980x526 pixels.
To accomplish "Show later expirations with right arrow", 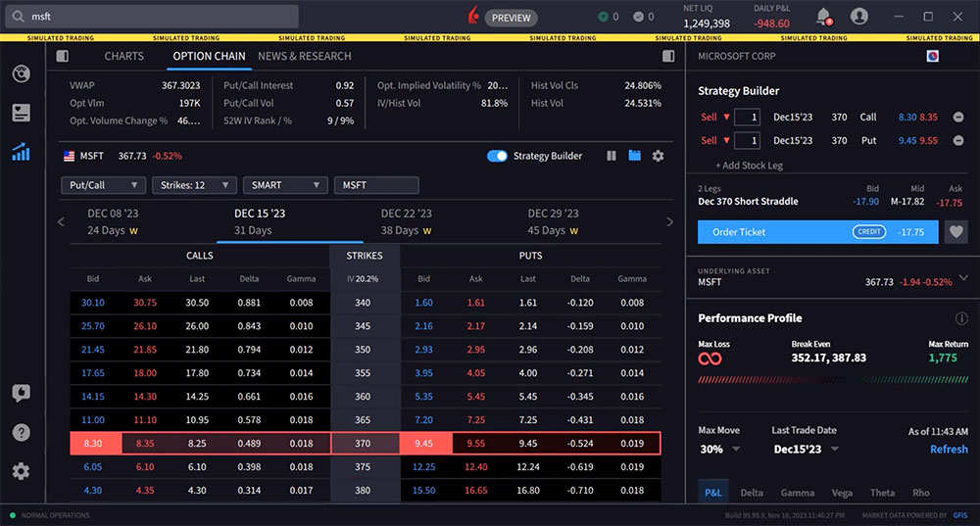I will pos(670,221).
